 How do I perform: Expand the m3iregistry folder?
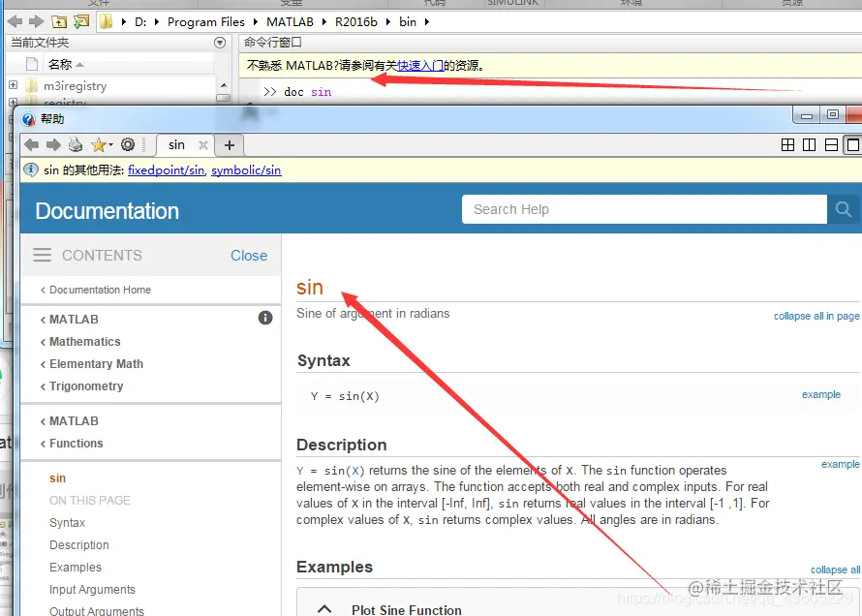(x=14, y=84)
